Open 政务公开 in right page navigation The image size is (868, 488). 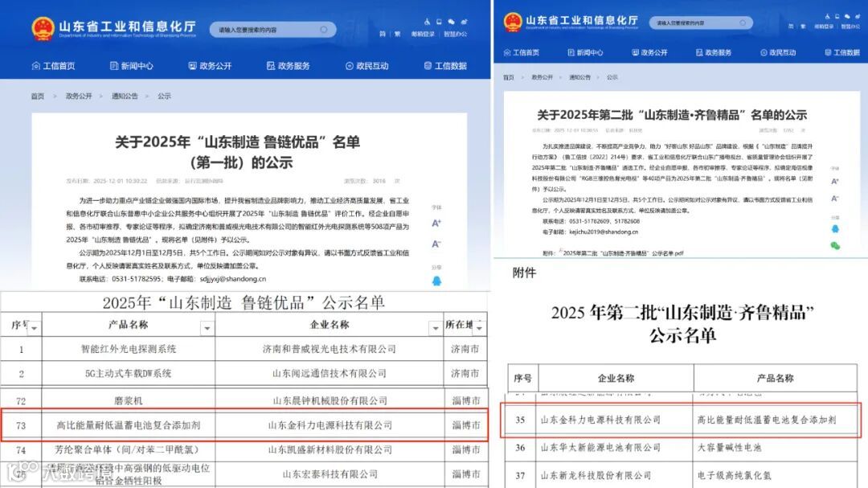[x=650, y=52]
